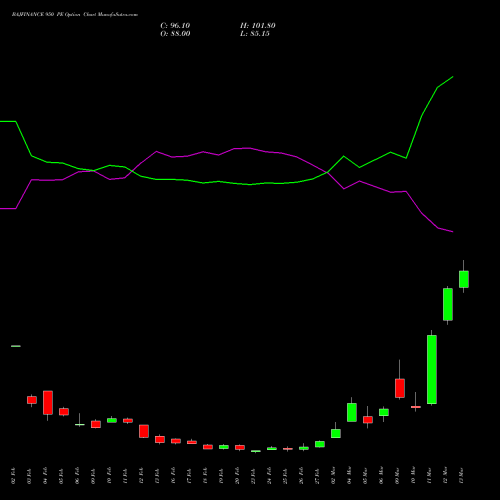The height and width of the screenshot is (500, 500).
Task: Click the 12 Feb date label
Action: (141, 476)
